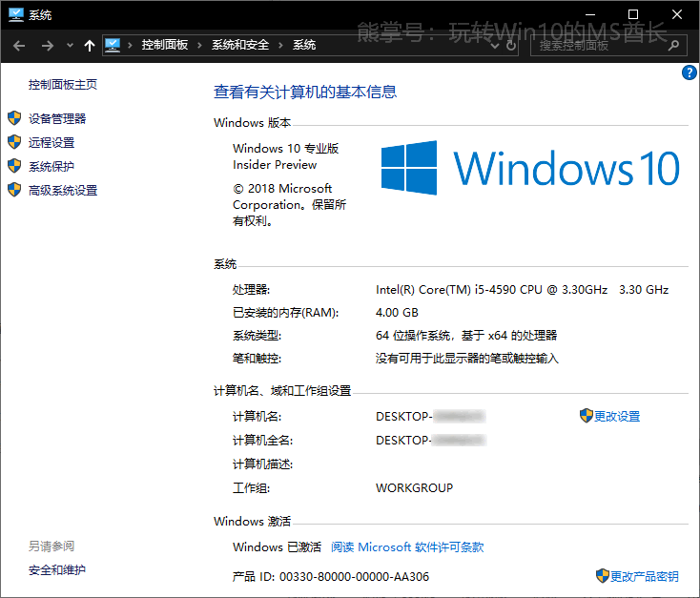Expand chevron after 系统和安全 breadcrumb

[280, 45]
